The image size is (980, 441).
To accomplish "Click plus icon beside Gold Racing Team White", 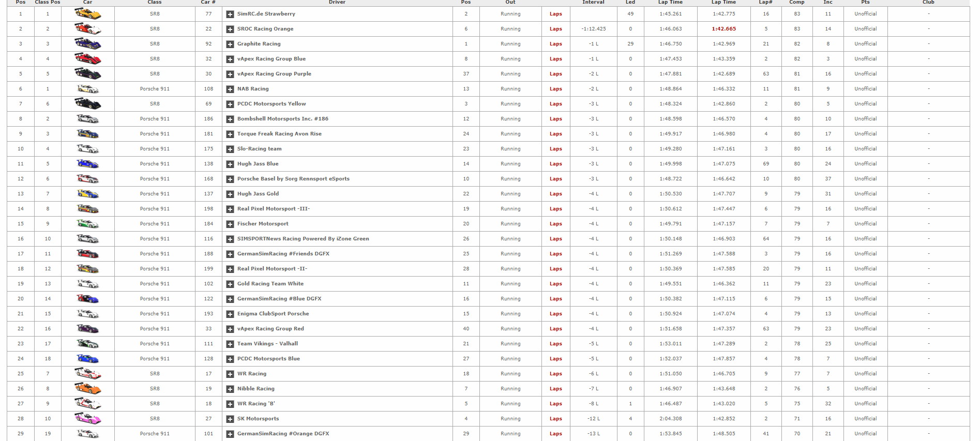I will pos(230,284).
